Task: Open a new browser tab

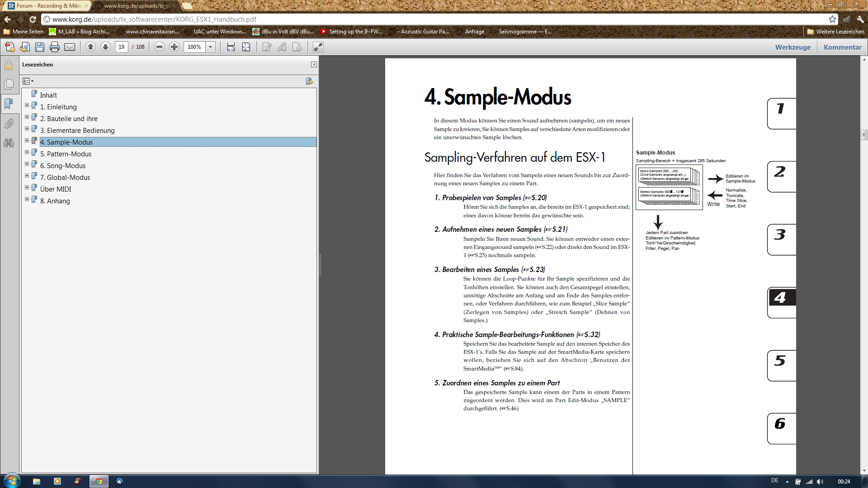Action: click(x=187, y=6)
